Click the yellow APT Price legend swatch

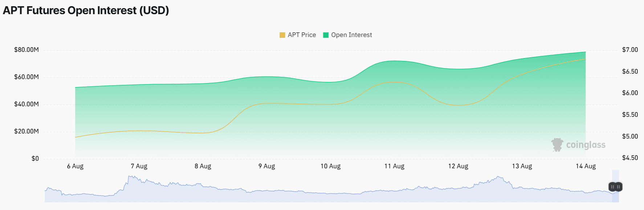[x=282, y=35]
